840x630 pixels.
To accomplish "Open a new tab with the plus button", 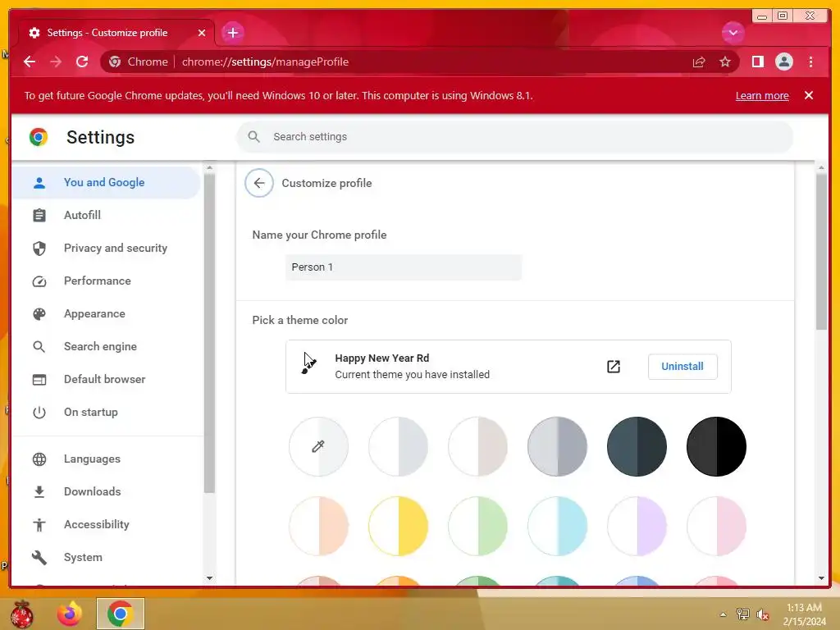I will point(232,33).
